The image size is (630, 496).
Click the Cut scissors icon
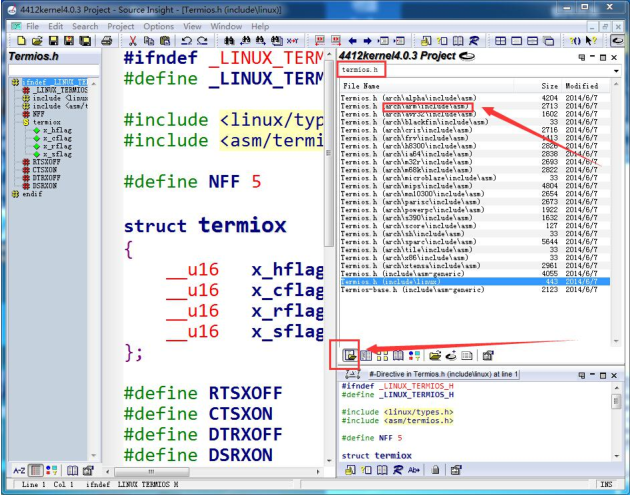click(x=133, y=41)
